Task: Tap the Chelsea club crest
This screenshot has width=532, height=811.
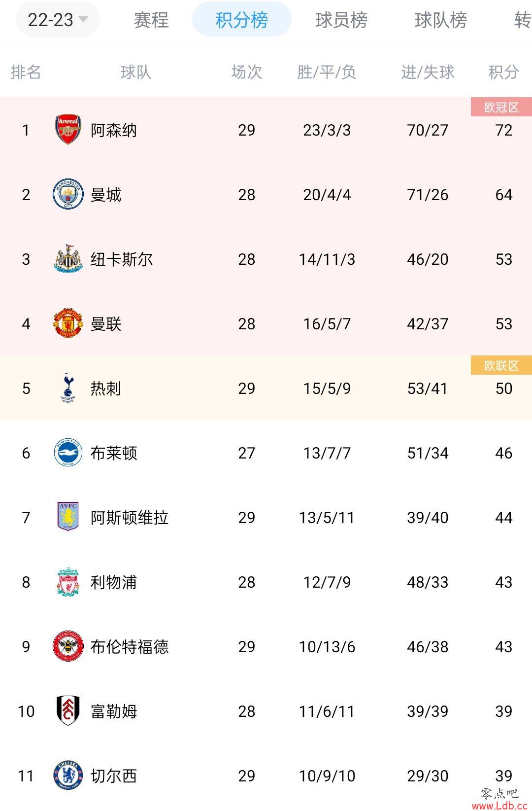Action: pos(68,776)
